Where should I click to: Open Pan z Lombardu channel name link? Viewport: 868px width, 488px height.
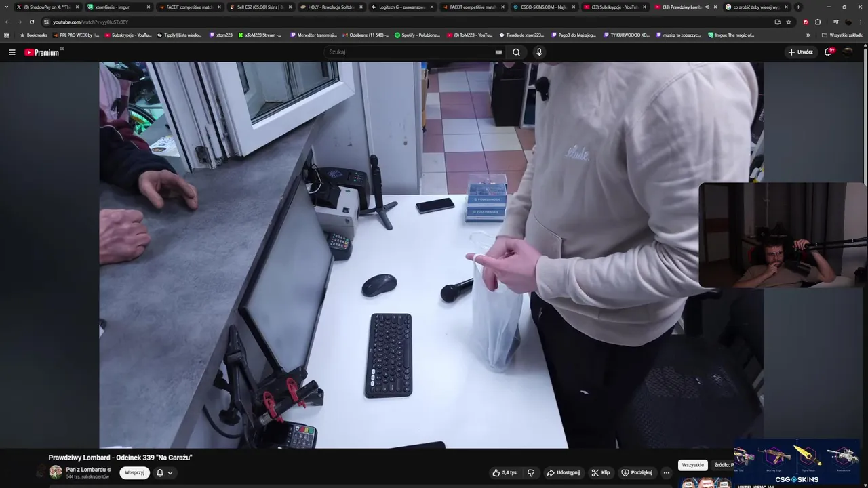[x=86, y=470]
